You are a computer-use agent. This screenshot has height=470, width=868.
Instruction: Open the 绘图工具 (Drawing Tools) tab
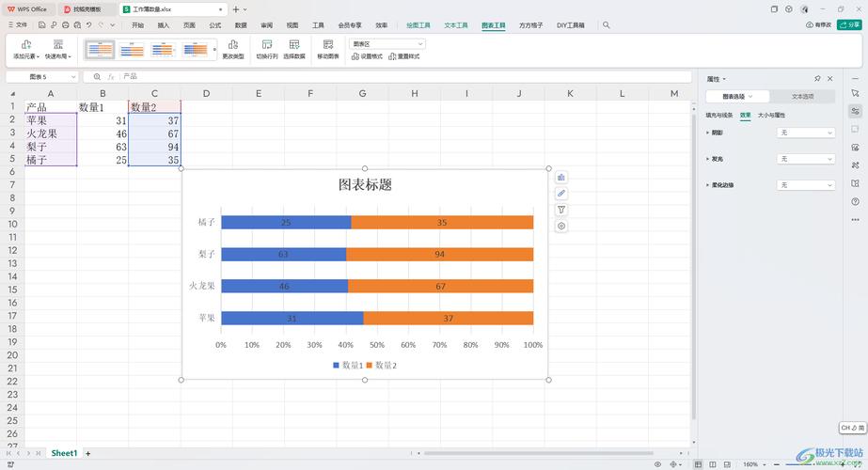pos(418,25)
